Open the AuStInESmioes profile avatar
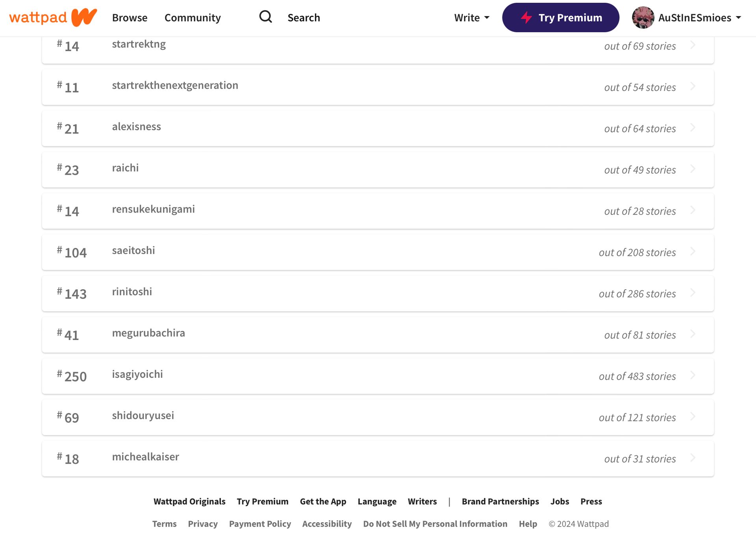Image resolution: width=756 pixels, height=538 pixels. tap(643, 17)
